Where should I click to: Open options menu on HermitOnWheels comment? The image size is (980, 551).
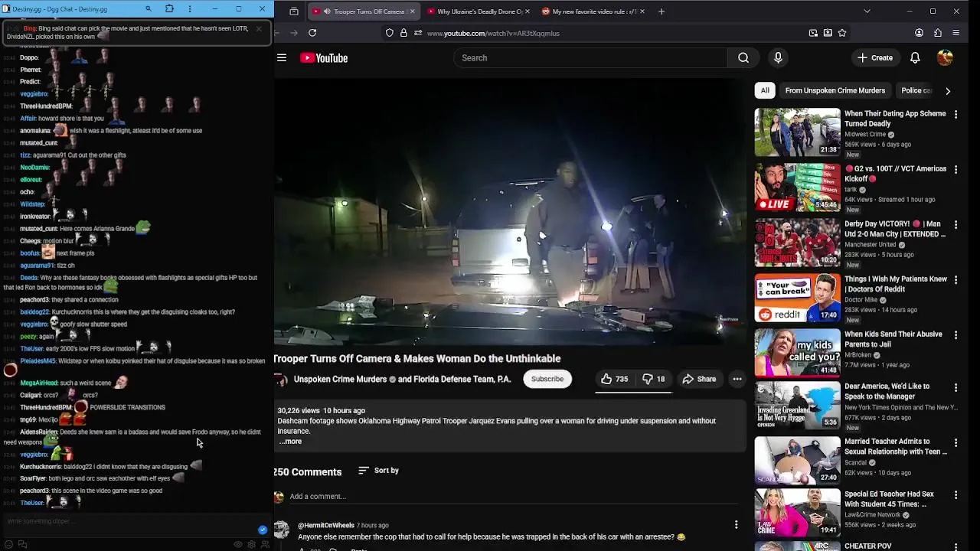pyautogui.click(x=736, y=525)
